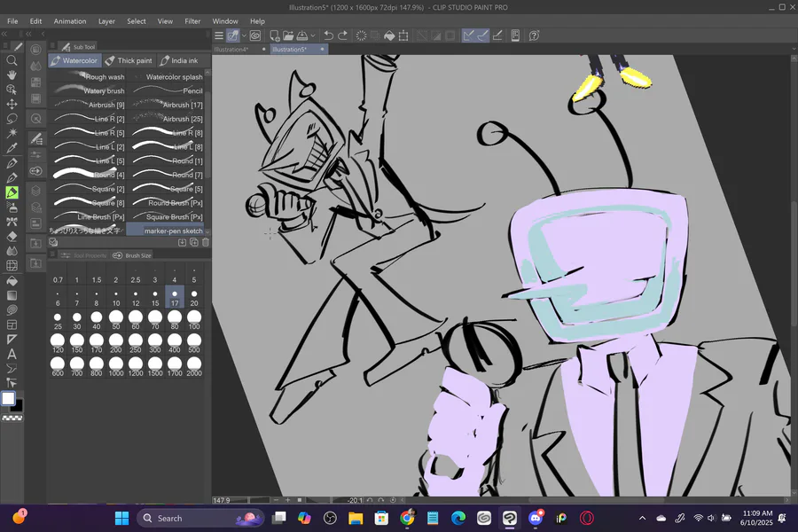Screen dimensions: 798x532
Task: Click the Scale/Rotate transform icon
Action: tap(403, 35)
